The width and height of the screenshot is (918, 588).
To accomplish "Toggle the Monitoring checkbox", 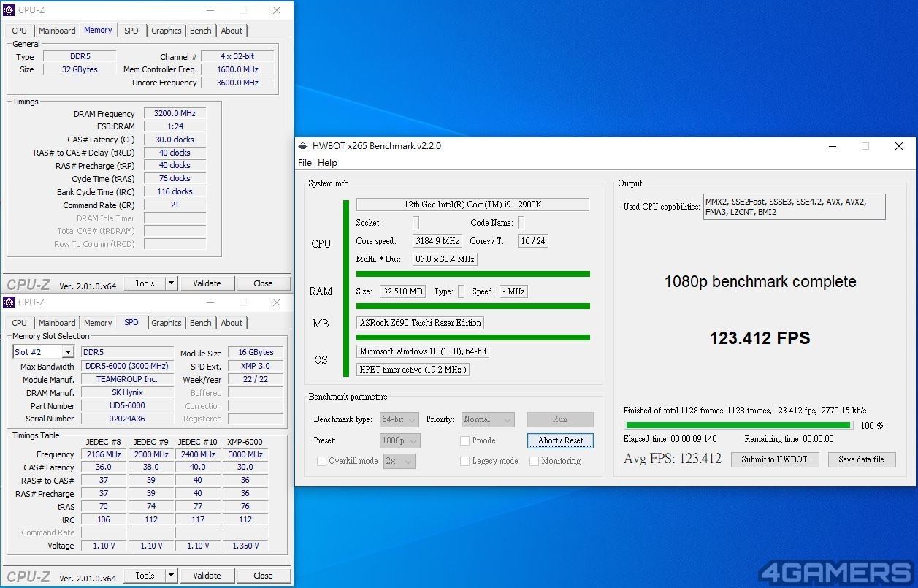I will pyautogui.click(x=534, y=461).
